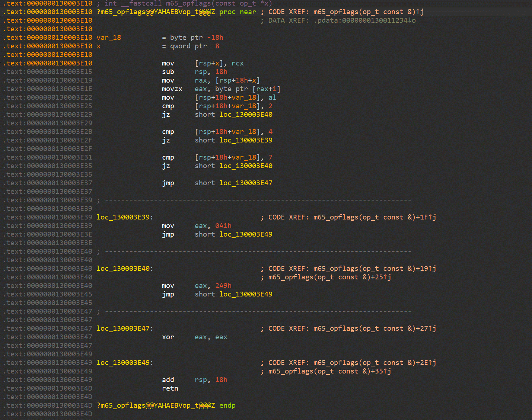Click jz target loc_130003E39

pos(246,140)
